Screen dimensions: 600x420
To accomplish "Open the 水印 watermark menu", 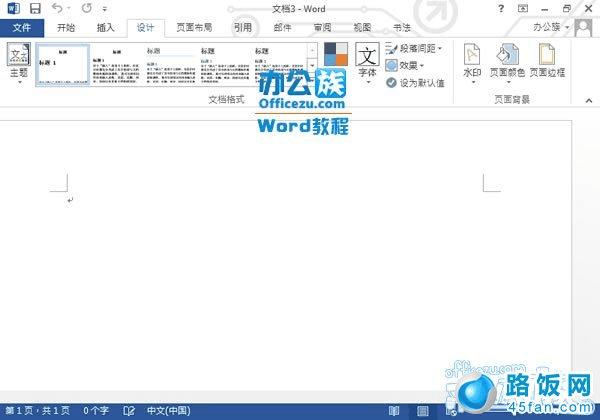I will 472,63.
